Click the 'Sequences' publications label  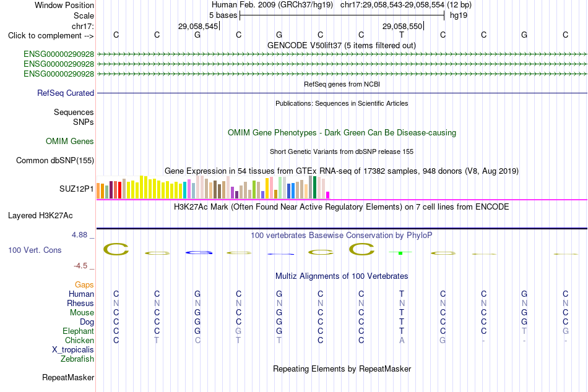(x=74, y=112)
